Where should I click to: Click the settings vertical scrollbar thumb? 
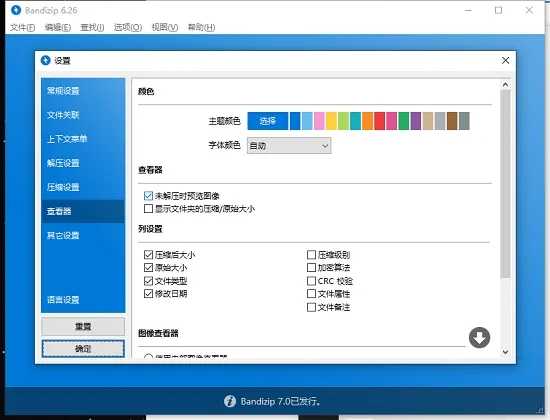click(505, 184)
